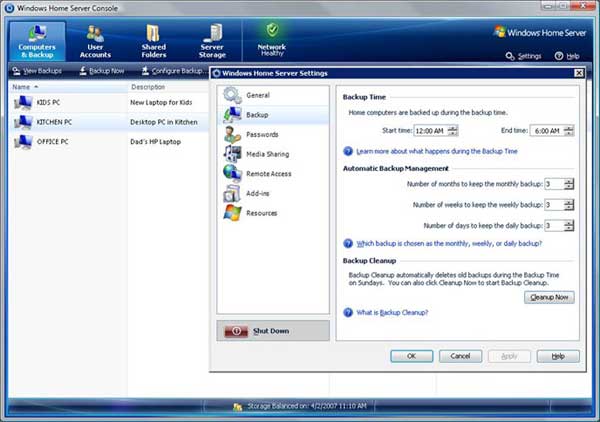Click the Apply button
Image resolution: width=600 pixels, height=422 pixels.
tap(509, 356)
